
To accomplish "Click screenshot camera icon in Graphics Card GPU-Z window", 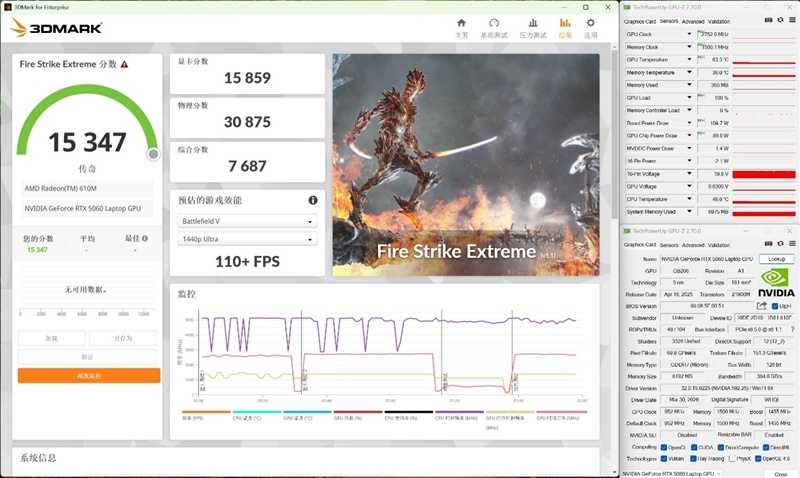I will (768, 244).
